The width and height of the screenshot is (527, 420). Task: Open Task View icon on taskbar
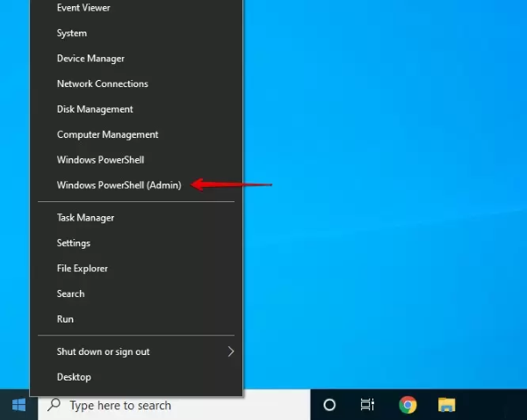pos(367,404)
